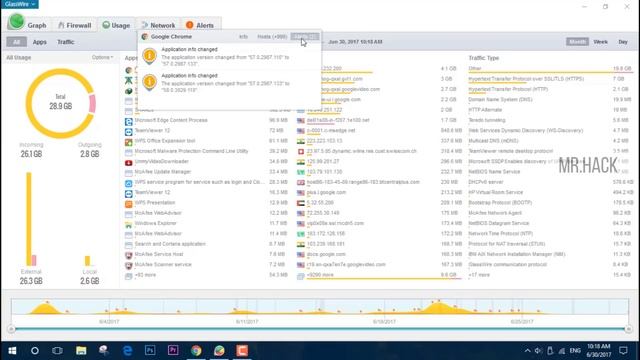Click the left handle of timeline slider

11,329
